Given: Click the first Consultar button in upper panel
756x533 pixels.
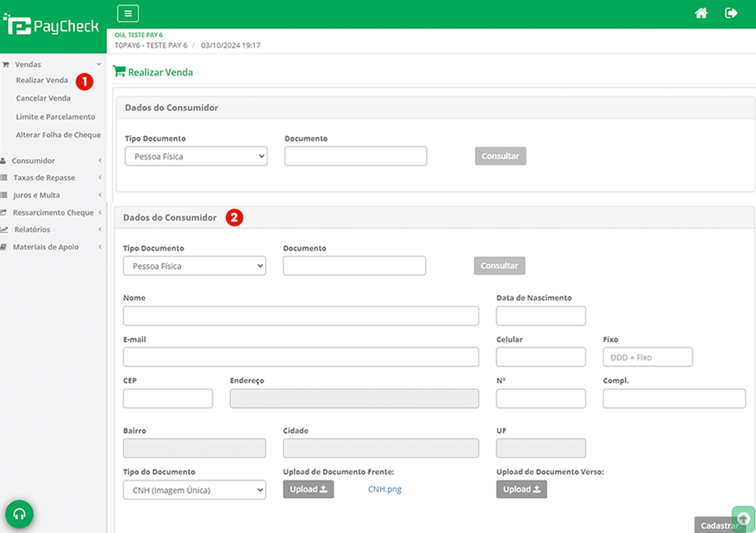Looking at the screenshot, I should click(501, 156).
